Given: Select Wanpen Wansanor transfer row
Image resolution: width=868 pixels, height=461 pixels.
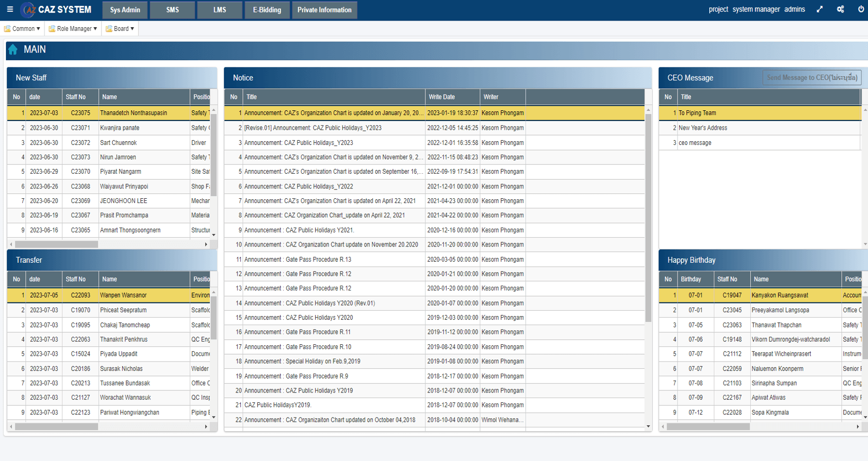Looking at the screenshot, I should click(x=123, y=295).
